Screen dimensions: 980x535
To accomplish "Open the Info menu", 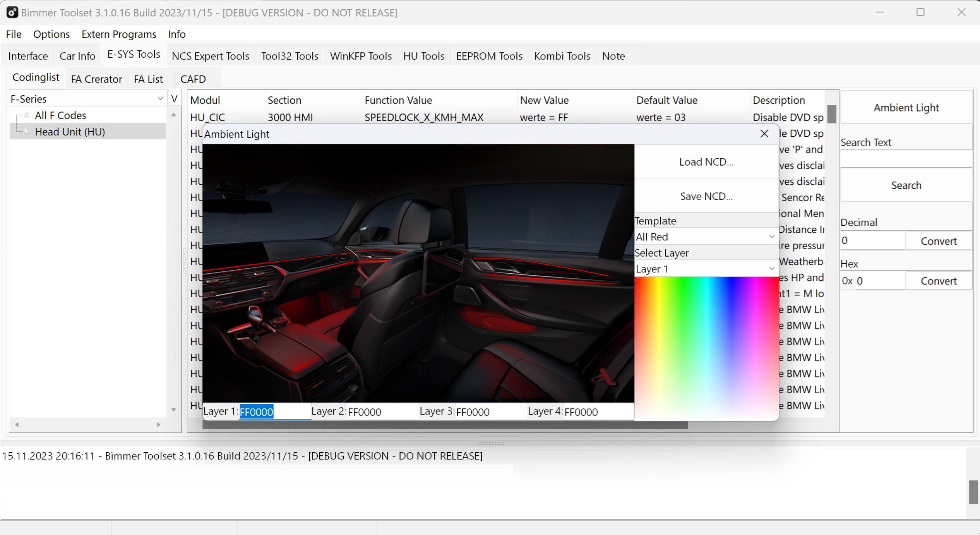I will pos(176,34).
